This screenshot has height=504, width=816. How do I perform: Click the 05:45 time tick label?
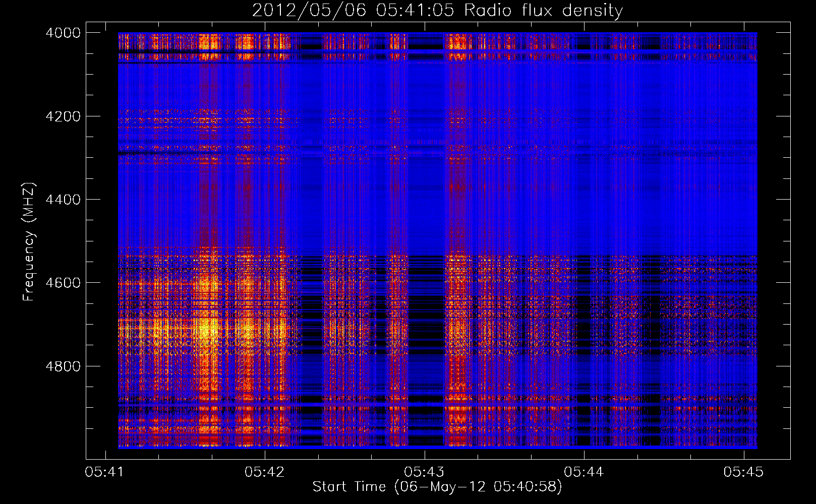(743, 472)
